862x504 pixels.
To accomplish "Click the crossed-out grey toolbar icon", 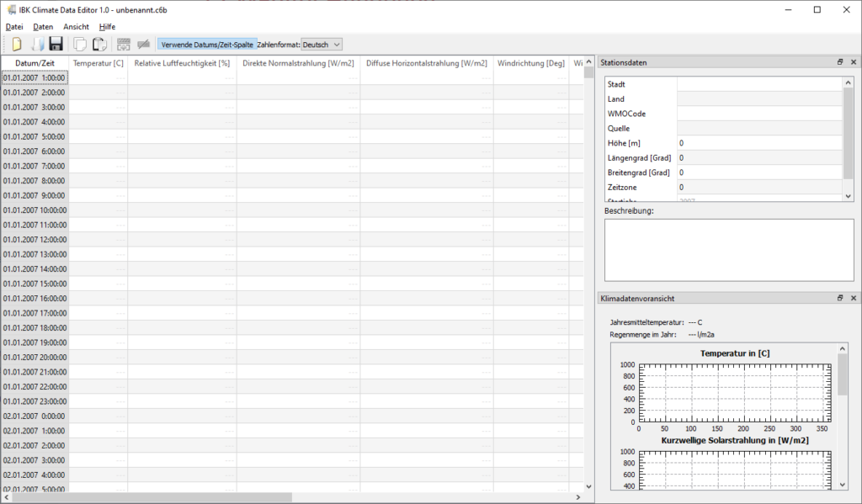I will [x=143, y=44].
